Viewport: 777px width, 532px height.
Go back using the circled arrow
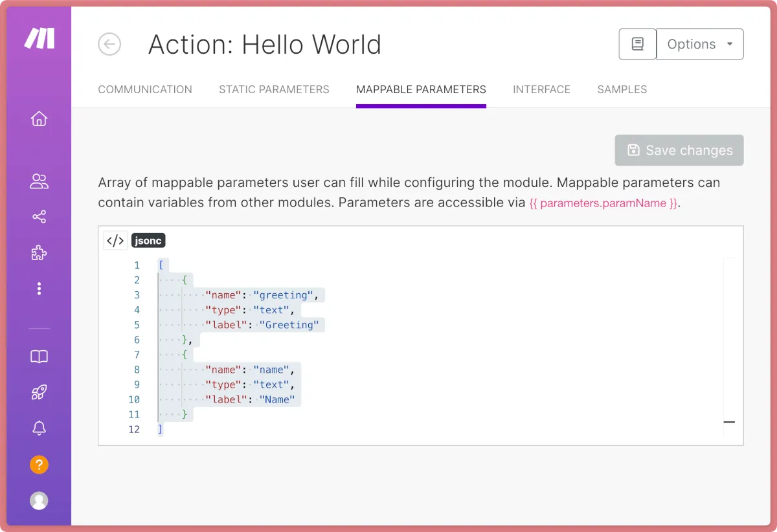109,44
